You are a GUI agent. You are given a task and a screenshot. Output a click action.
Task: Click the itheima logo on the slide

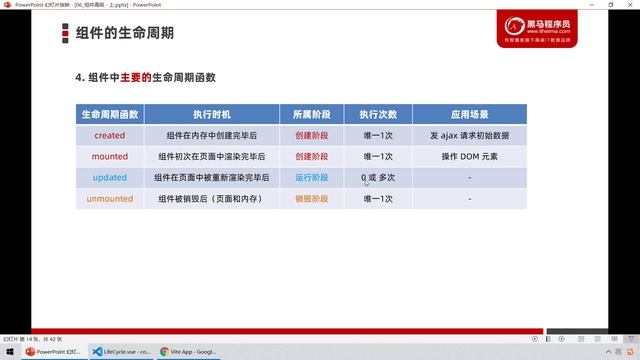(537, 29)
